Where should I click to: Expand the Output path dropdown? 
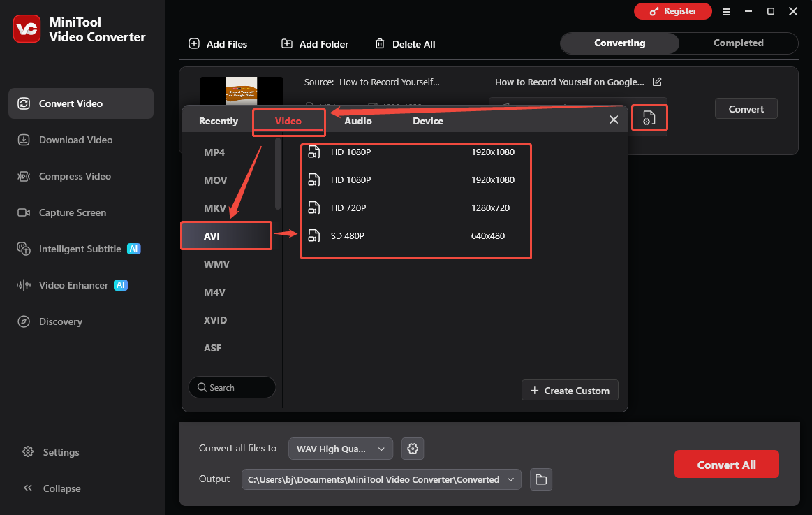[381, 479]
